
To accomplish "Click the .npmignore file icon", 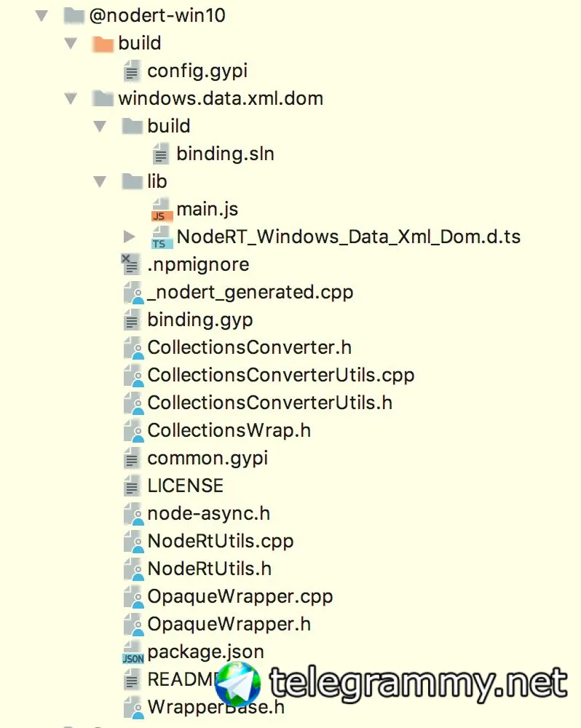I will (x=132, y=265).
